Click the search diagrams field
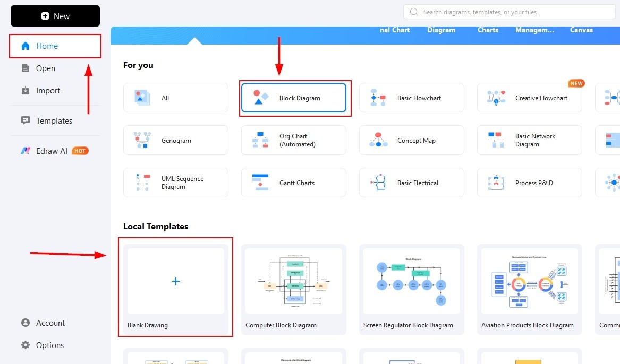Viewport: 620px width, 364px height. pyautogui.click(x=508, y=12)
